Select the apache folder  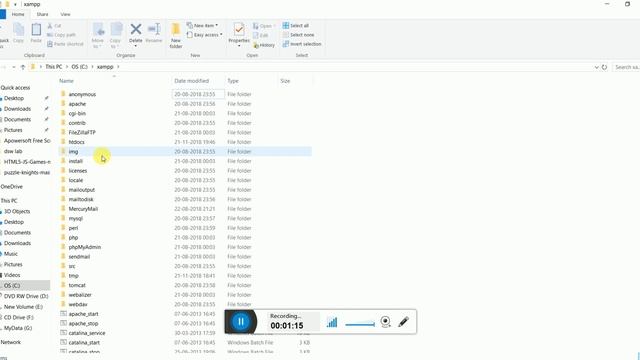[77, 104]
